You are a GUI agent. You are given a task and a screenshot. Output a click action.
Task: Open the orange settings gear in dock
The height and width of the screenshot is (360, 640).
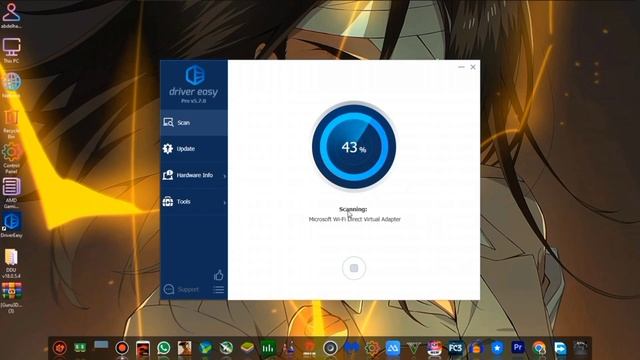[x=372, y=348]
